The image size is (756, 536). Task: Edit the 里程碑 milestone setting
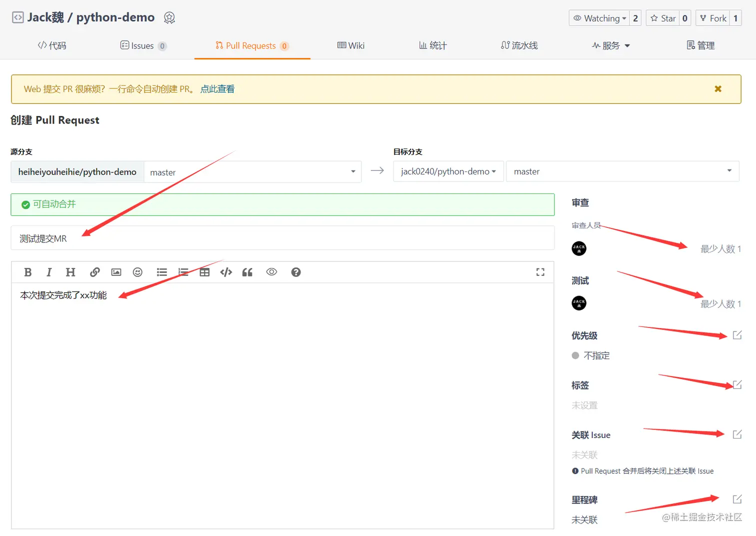(737, 499)
